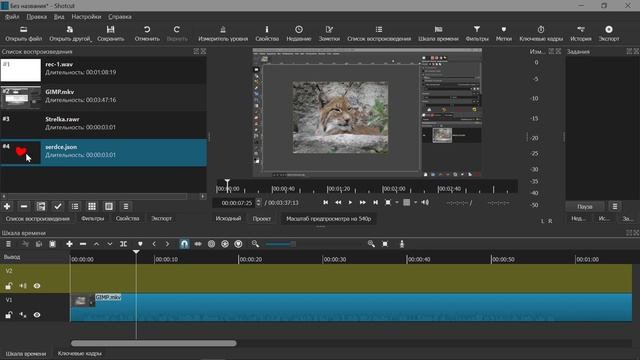Click playlist update checkmark icon
This screenshot has width=640, height=360.
tap(58, 207)
